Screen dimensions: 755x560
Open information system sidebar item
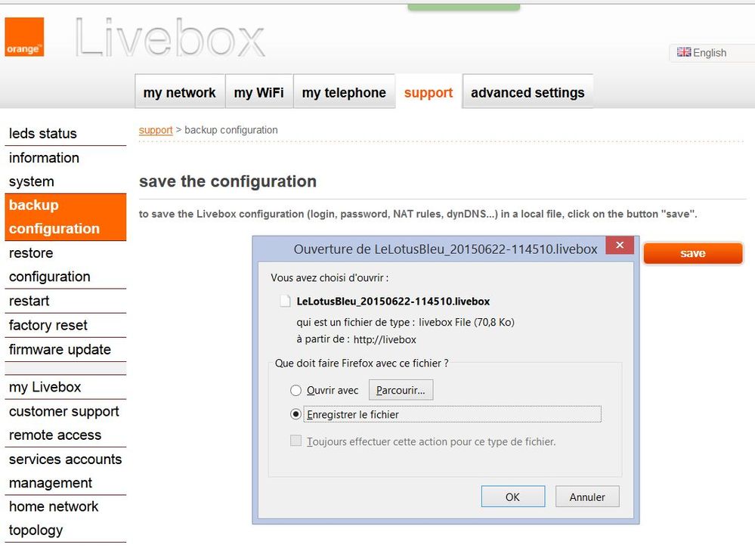click(65, 169)
